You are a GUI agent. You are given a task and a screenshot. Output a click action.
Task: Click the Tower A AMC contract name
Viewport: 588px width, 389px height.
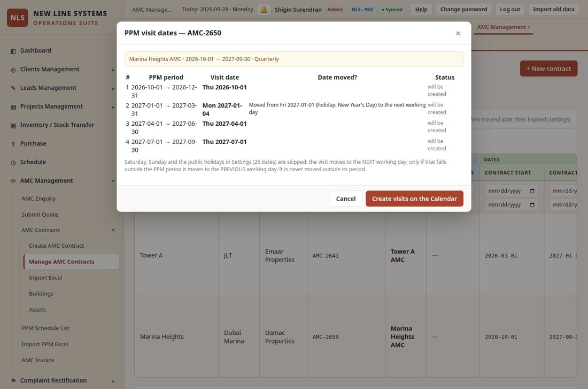[403, 256]
